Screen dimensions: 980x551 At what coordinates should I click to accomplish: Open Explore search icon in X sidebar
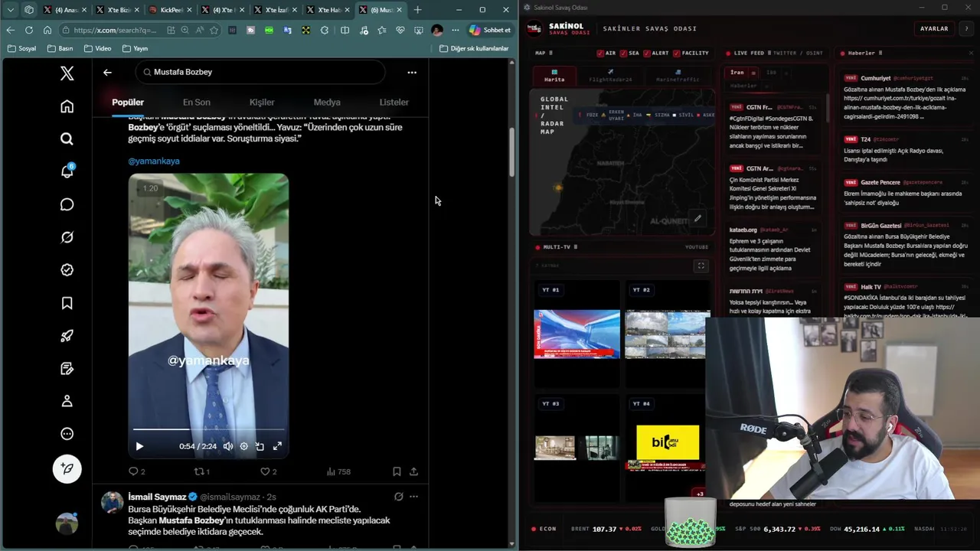67,139
